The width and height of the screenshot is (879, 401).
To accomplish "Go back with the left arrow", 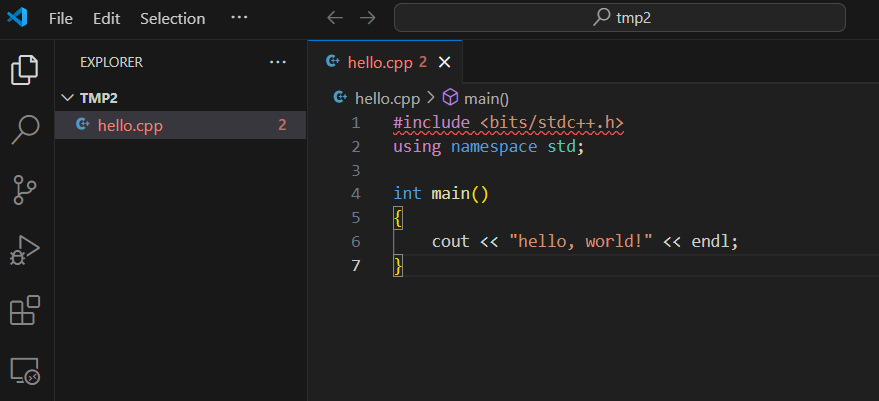I will pyautogui.click(x=335, y=18).
